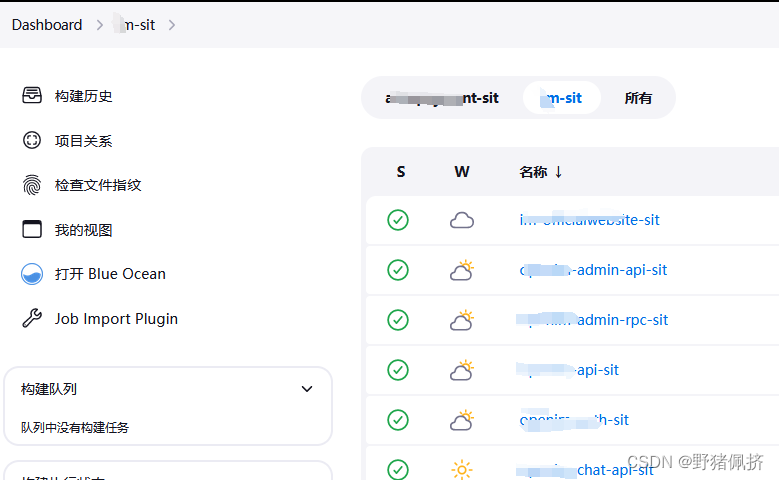Go to Dashboard breadcrumb link
The height and width of the screenshot is (480, 779).
click(x=47, y=25)
